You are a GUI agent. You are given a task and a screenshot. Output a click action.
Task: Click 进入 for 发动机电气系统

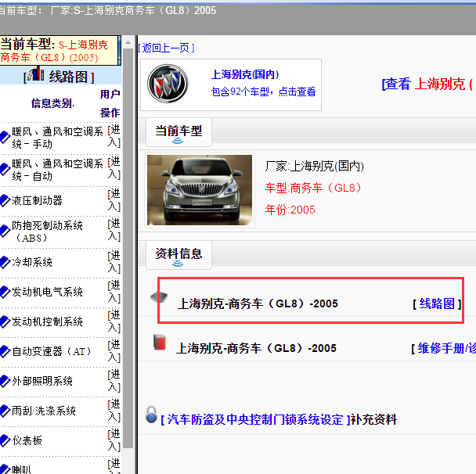pyautogui.click(x=114, y=292)
